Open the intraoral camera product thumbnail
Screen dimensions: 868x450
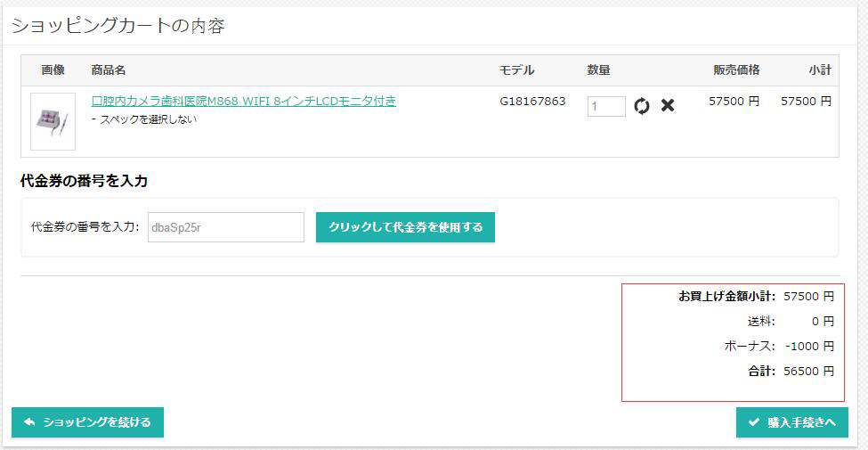pos(53,121)
